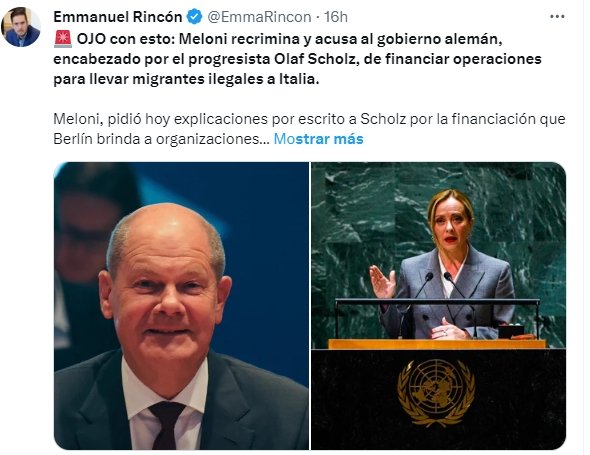The height and width of the screenshot is (455, 590).
Task: Click the dark necktie in left photo
Action: pos(167,425)
